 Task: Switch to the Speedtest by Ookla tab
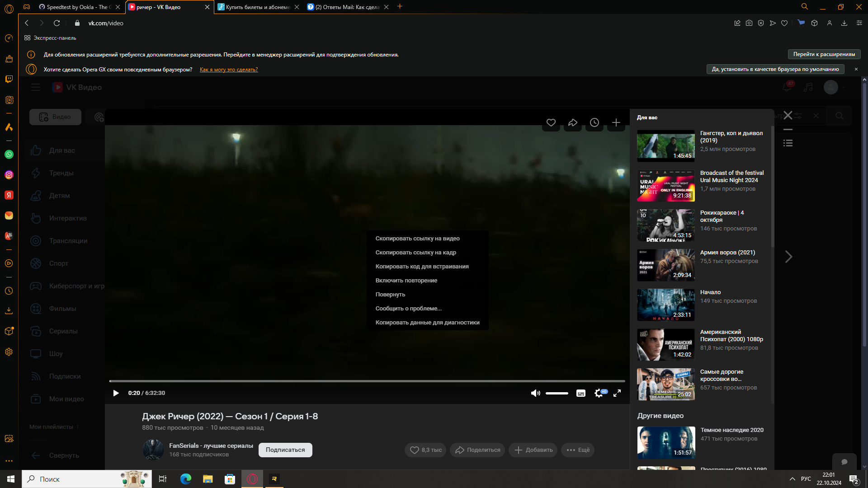(79, 7)
